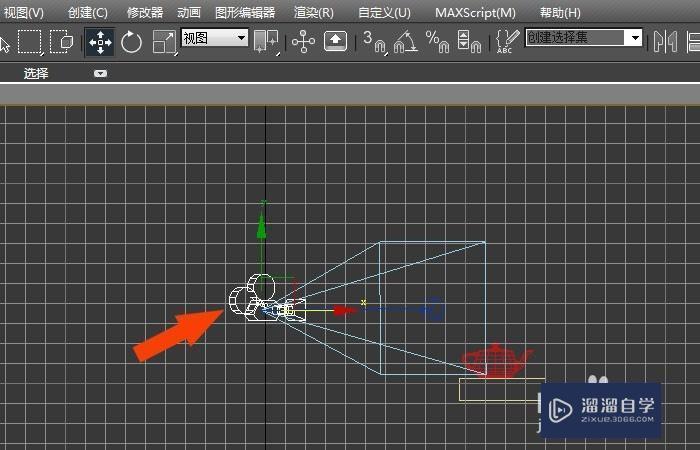The height and width of the screenshot is (450, 700).
Task: Open the 渲染(R) menu
Action: (314, 12)
